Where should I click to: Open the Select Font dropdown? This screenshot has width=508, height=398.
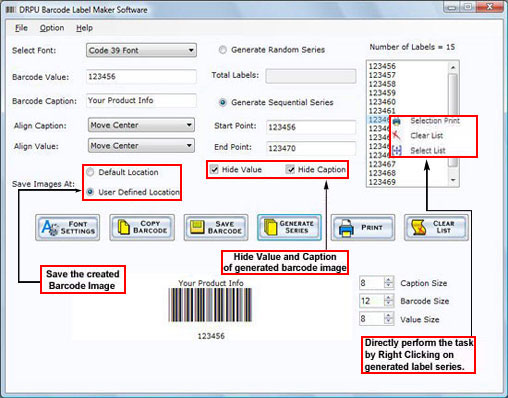(x=141, y=50)
